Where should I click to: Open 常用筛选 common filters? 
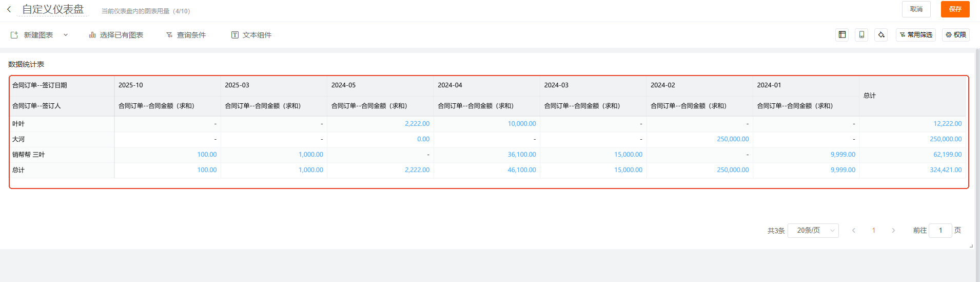click(916, 35)
